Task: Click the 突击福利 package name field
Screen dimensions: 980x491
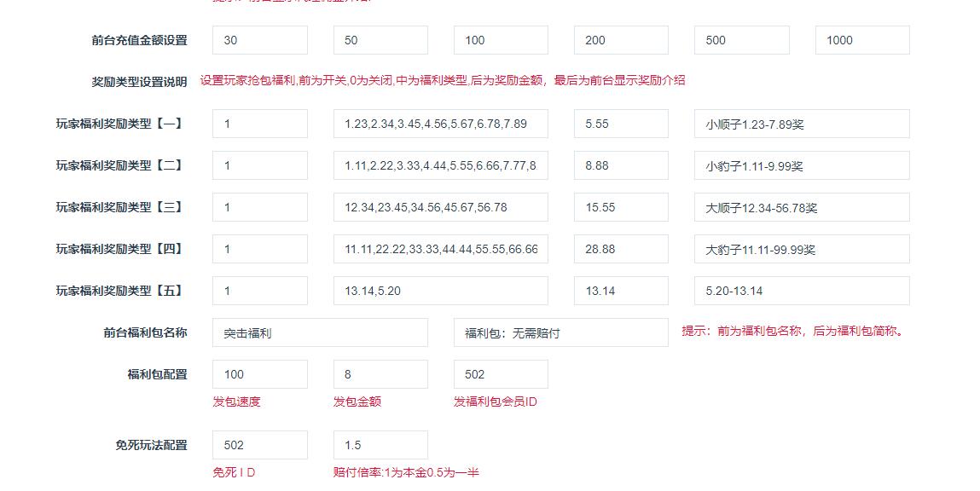Action: (320, 332)
